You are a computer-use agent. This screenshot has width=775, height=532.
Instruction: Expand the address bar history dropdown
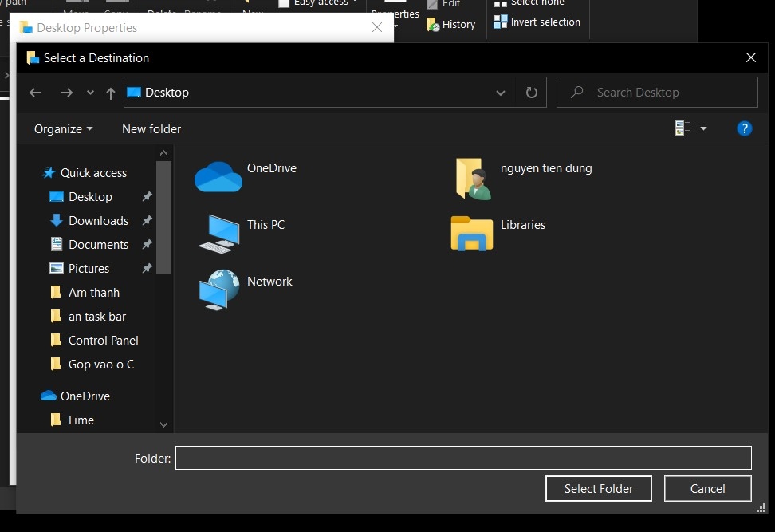tap(500, 93)
